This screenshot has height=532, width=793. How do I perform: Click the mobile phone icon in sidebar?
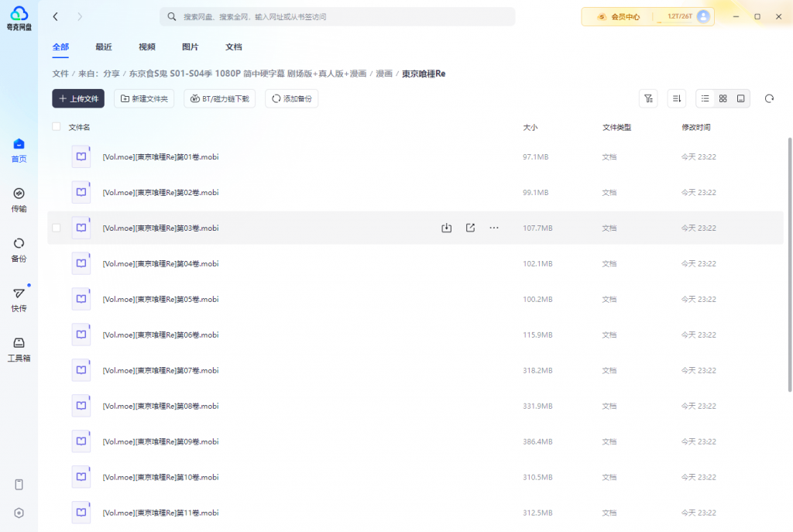point(19,485)
